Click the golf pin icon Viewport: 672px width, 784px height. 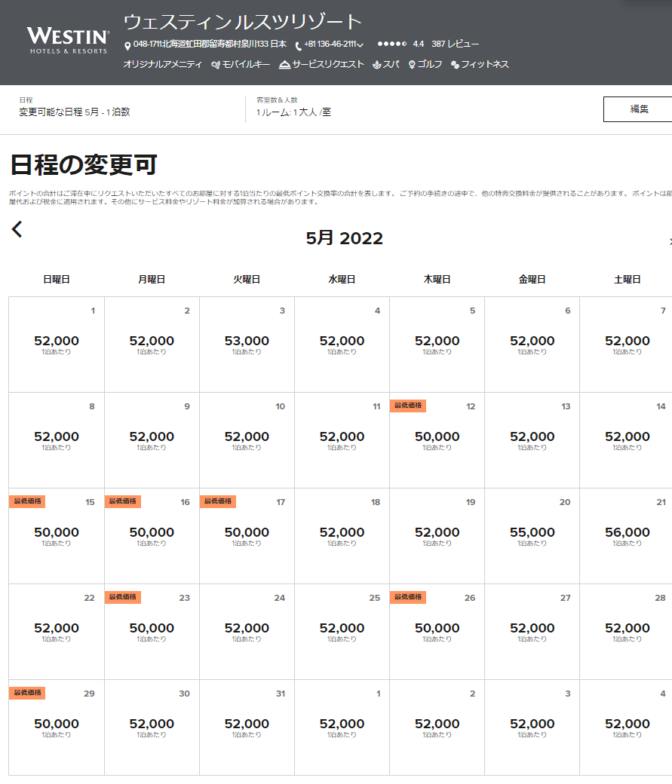click(x=412, y=65)
